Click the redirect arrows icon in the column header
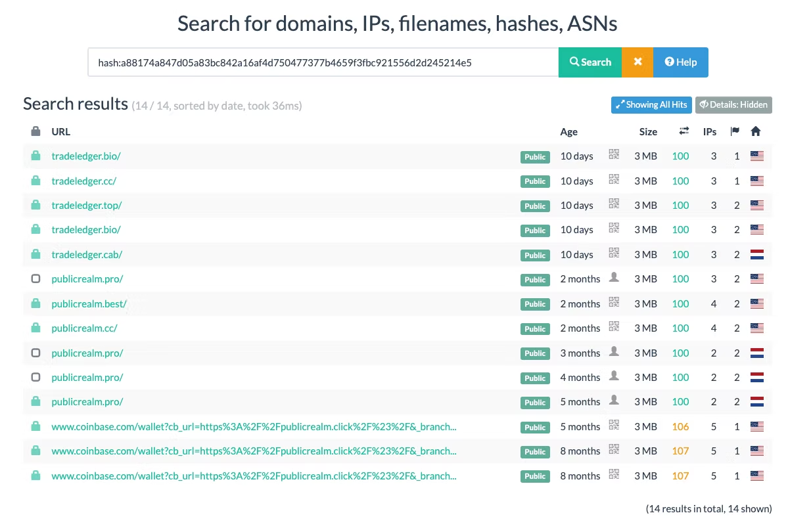 point(684,131)
